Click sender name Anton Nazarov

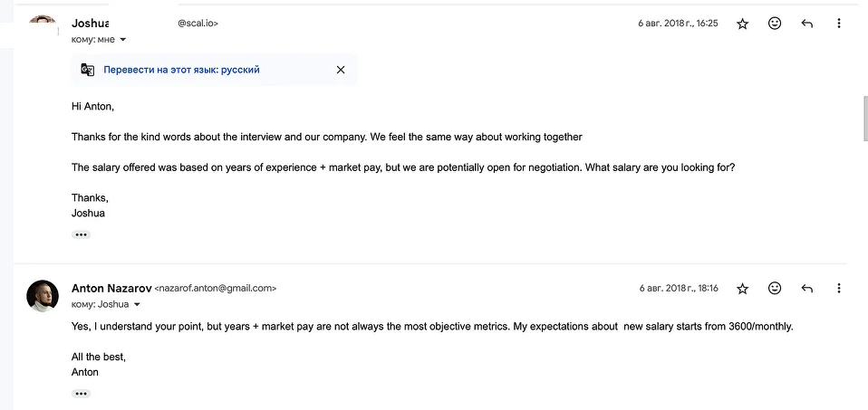tap(111, 289)
